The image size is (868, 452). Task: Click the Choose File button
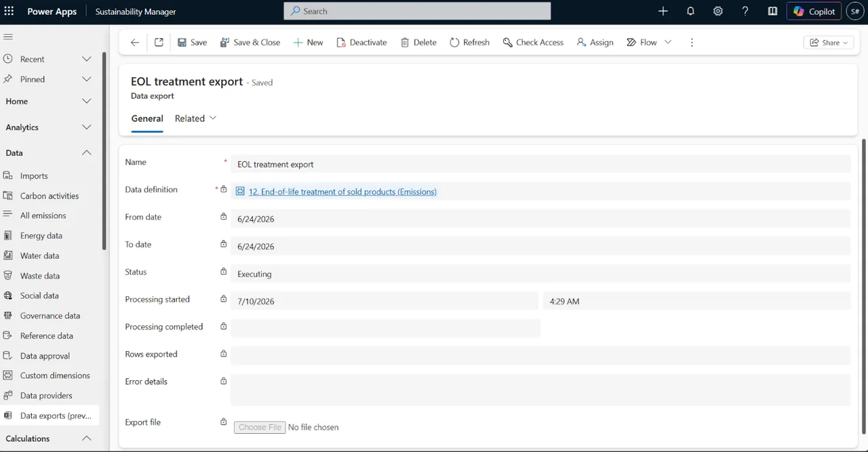(260, 427)
